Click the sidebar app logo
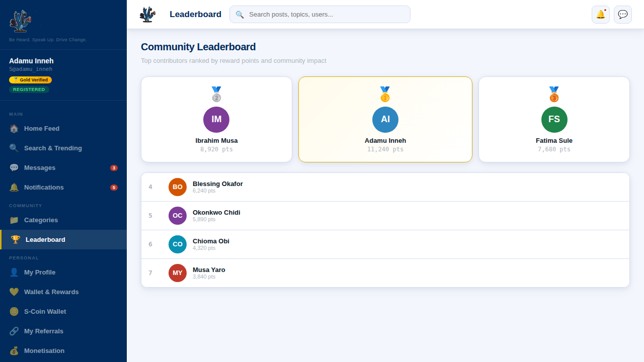The image size is (644, 362). click(x=21, y=21)
